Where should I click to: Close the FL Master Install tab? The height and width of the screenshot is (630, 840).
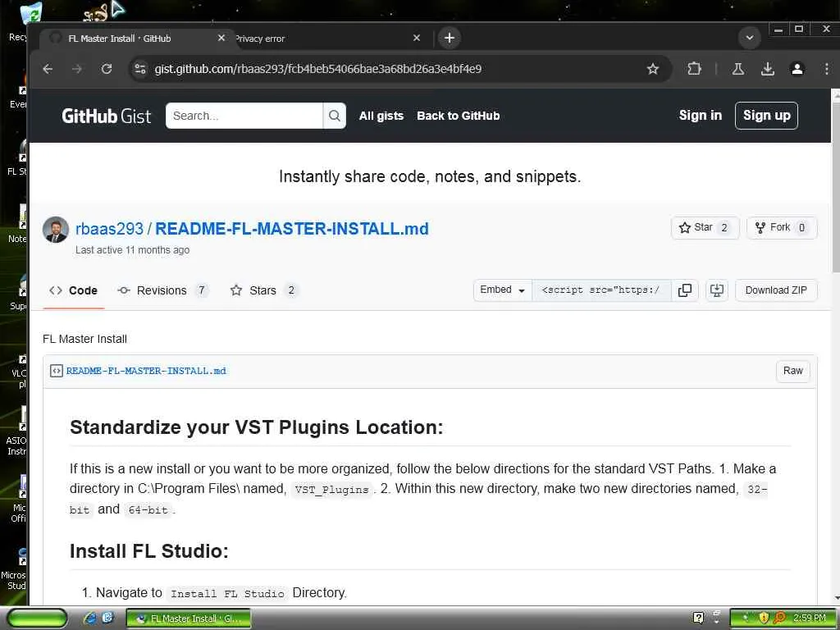(x=221, y=38)
